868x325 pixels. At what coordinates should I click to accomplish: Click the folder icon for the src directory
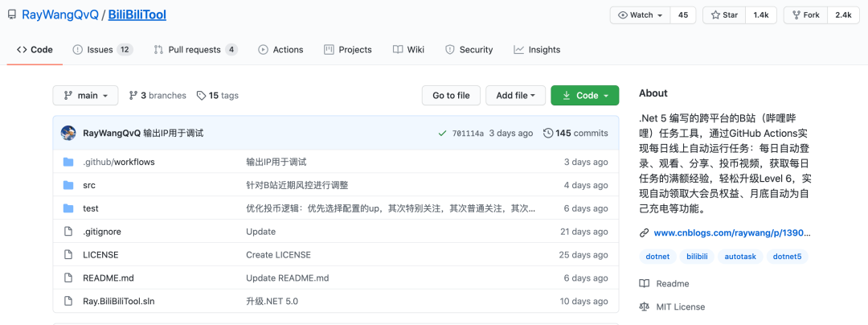(x=68, y=185)
